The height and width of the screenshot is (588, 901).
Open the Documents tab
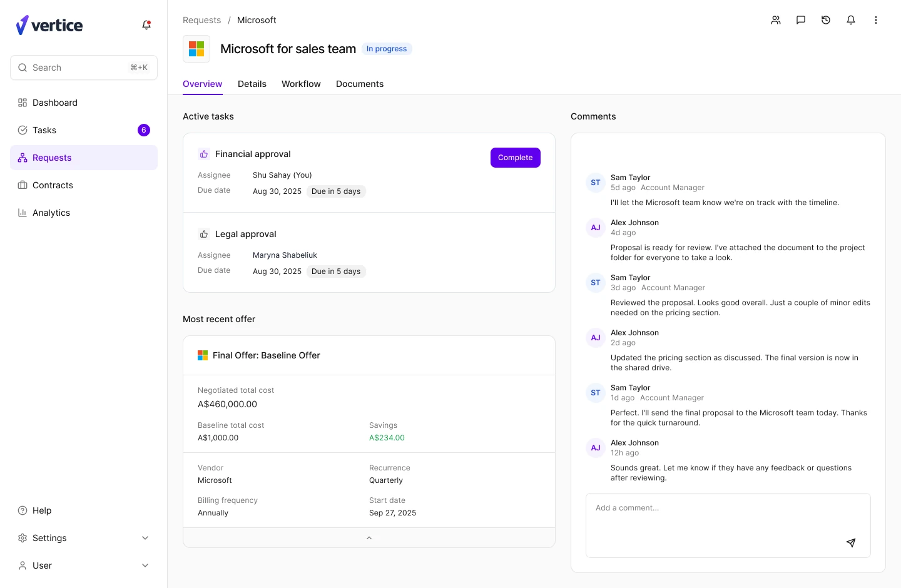tap(360, 84)
